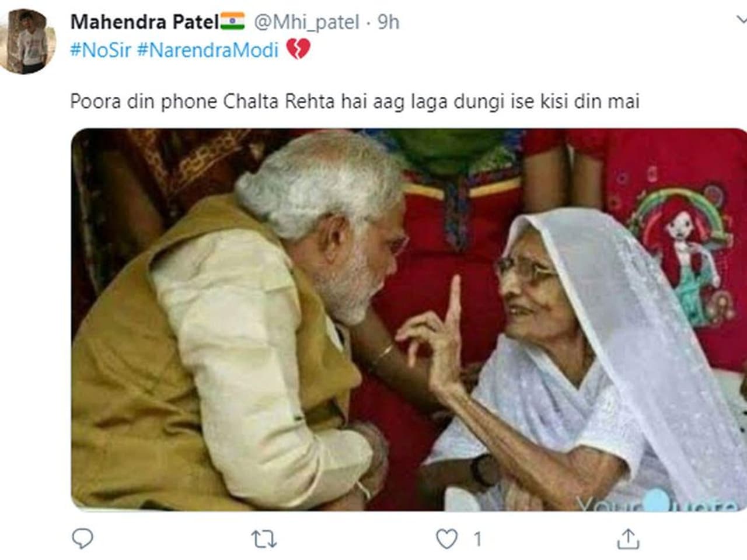Open the #NoSir hashtag
This screenshot has width=747, height=560.
(x=100, y=50)
